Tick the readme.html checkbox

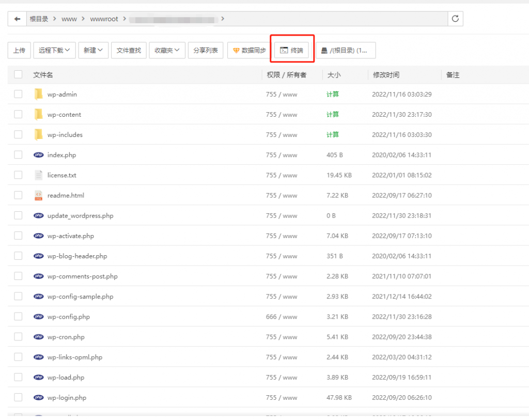(18, 195)
